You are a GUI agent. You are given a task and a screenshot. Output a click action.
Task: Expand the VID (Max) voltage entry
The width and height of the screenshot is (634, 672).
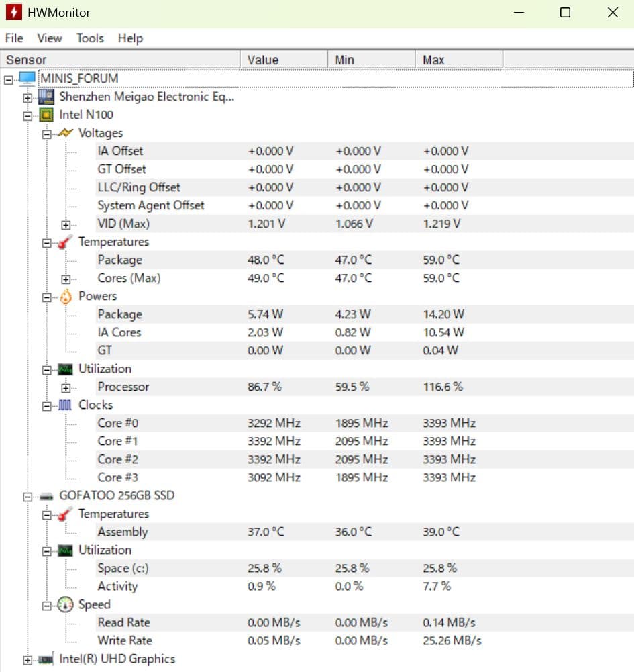pyautogui.click(x=66, y=224)
